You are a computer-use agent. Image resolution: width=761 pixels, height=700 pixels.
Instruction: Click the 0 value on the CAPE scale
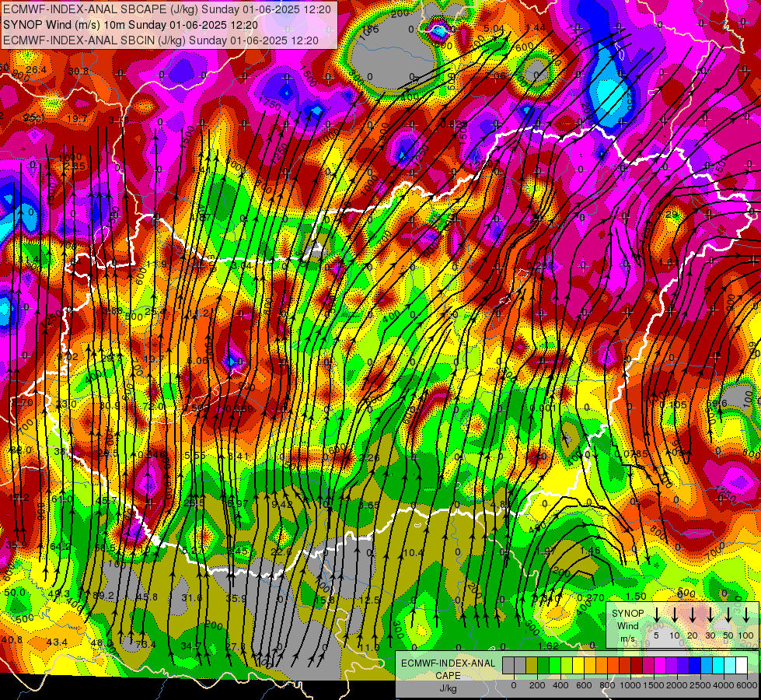tap(514, 685)
